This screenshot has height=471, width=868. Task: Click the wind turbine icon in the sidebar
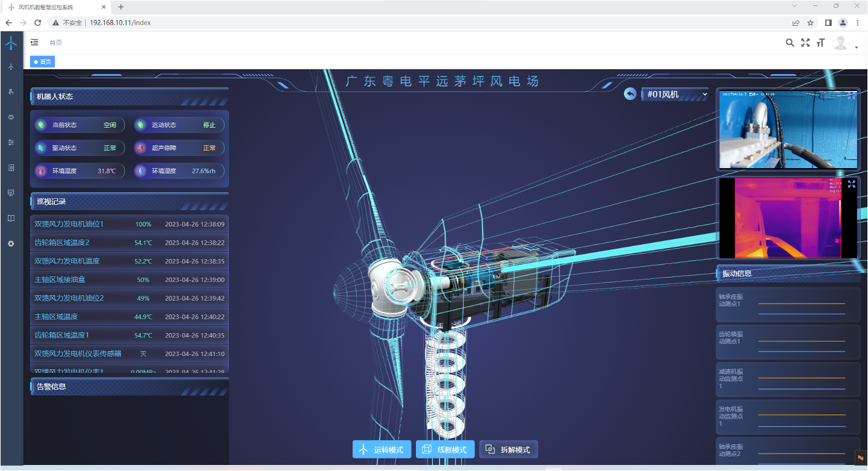[11, 67]
